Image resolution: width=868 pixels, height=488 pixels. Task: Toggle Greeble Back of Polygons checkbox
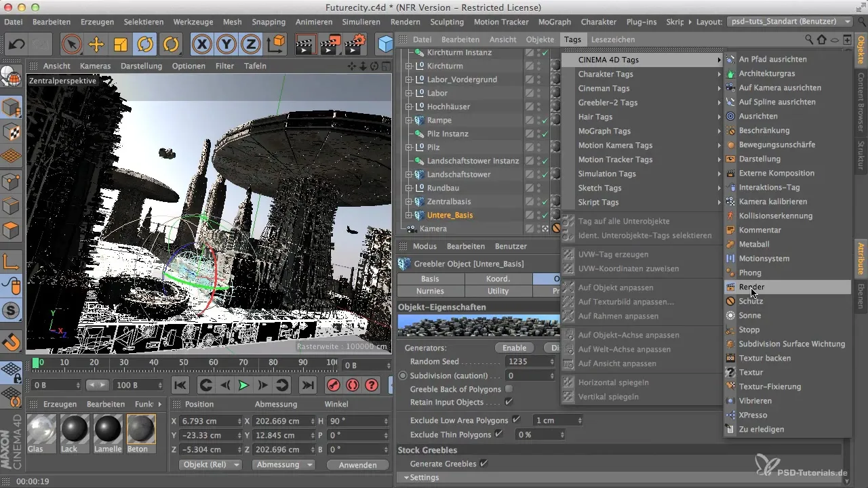509,389
